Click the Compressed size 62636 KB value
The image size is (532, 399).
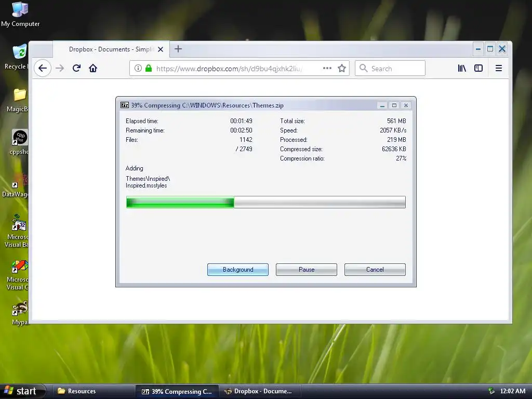tap(394, 149)
